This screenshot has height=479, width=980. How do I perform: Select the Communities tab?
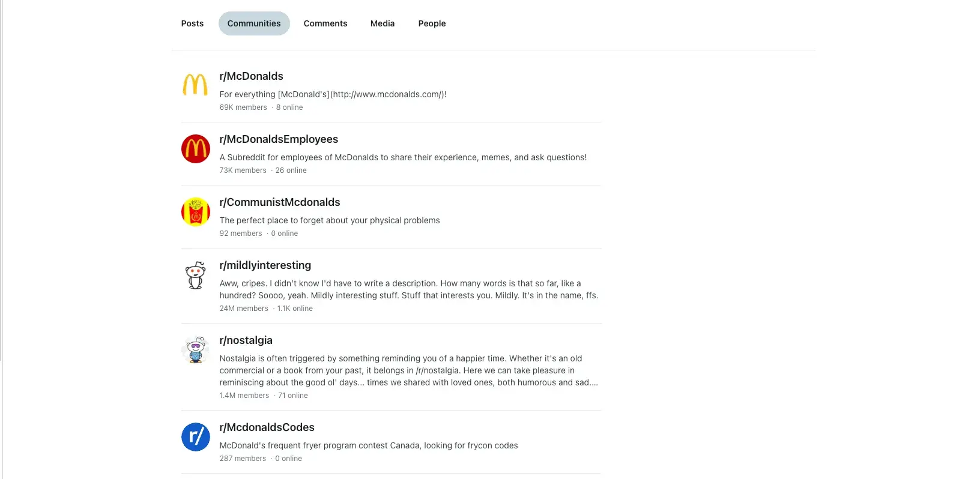[x=254, y=23]
